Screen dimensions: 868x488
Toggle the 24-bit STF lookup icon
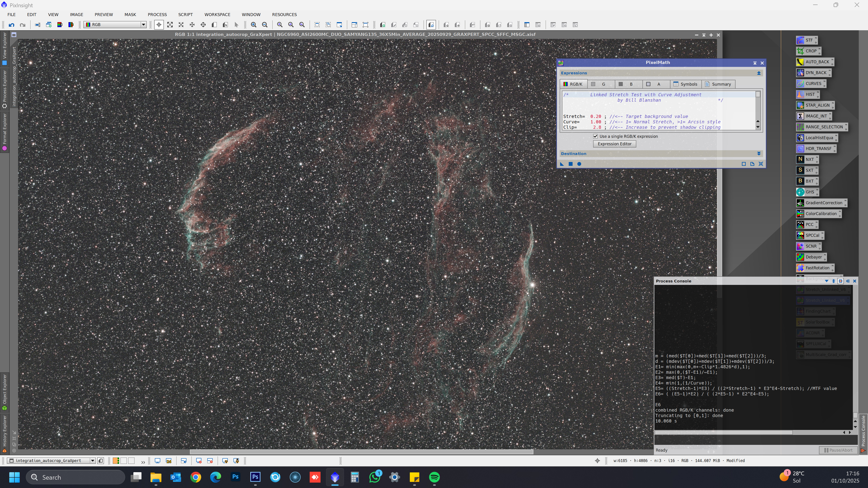click(x=168, y=461)
